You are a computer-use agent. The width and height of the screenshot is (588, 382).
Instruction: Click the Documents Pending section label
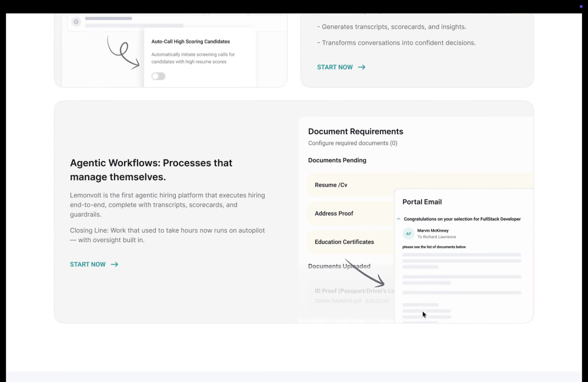tap(337, 160)
